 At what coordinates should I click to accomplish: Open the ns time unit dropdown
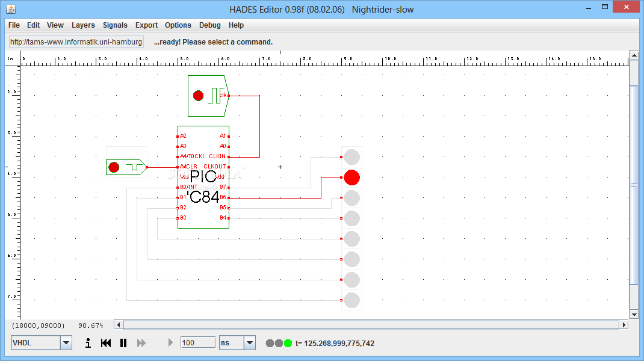point(250,342)
